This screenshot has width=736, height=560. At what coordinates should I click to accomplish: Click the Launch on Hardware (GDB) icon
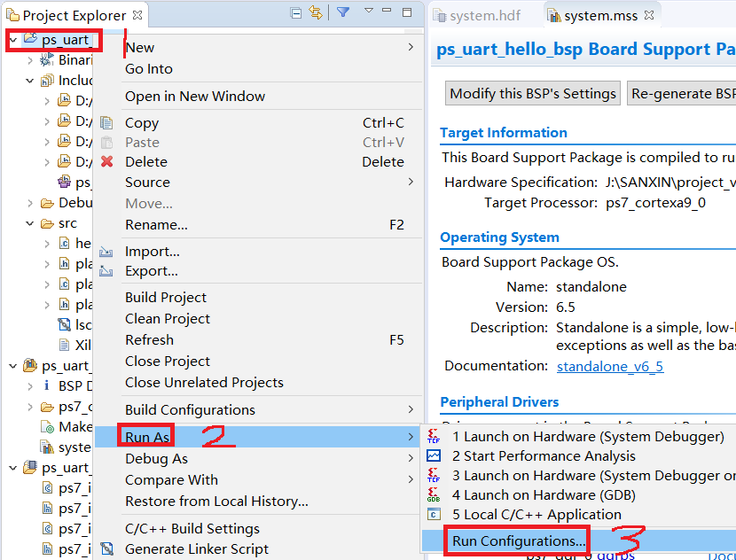coord(434,495)
